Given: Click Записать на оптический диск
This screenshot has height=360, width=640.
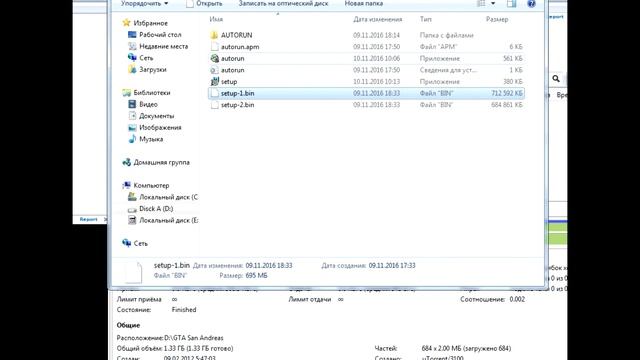Looking at the screenshot, I should [283, 3].
